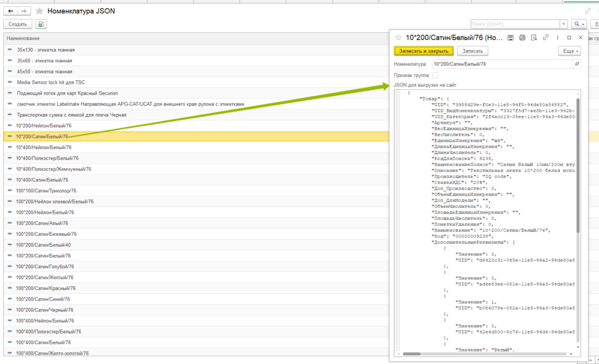Toggle the Признак группа checkbox
The width and height of the screenshot is (599, 364).
pos(435,75)
